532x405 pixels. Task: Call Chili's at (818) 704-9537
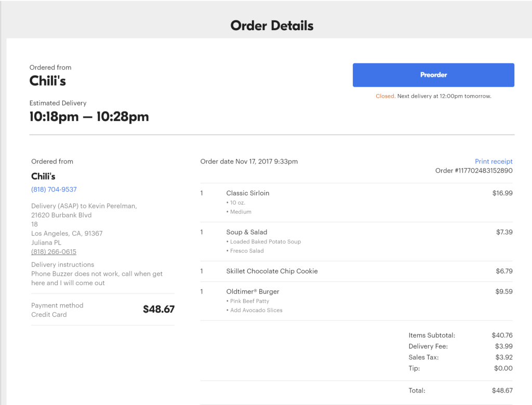(x=54, y=190)
